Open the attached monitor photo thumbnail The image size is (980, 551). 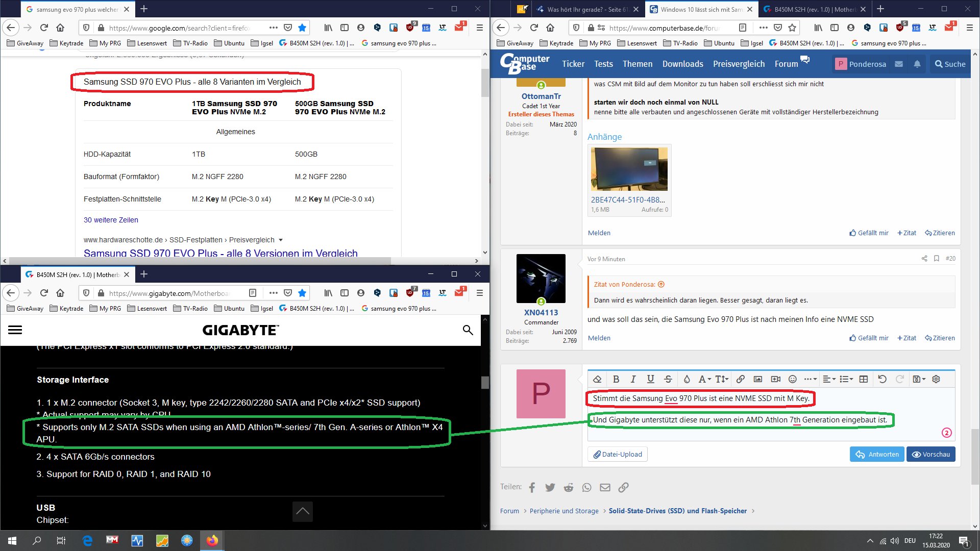pos(629,169)
